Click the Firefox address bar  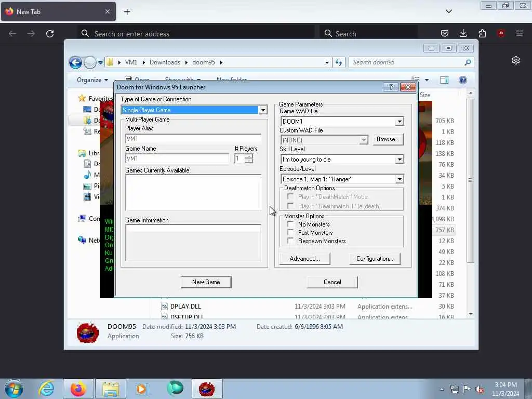(196, 34)
